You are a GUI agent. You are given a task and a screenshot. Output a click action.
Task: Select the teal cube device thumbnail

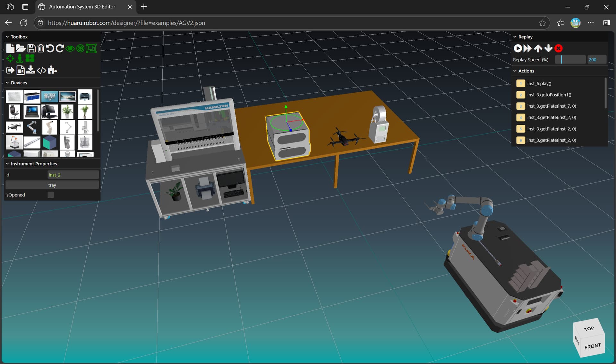[x=50, y=143]
